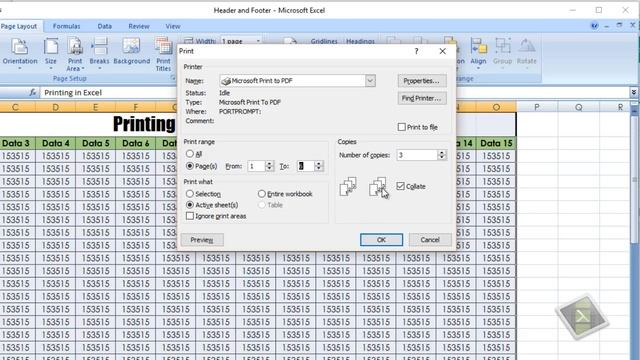
Task: Click the Number of copies field
Action: [417, 155]
